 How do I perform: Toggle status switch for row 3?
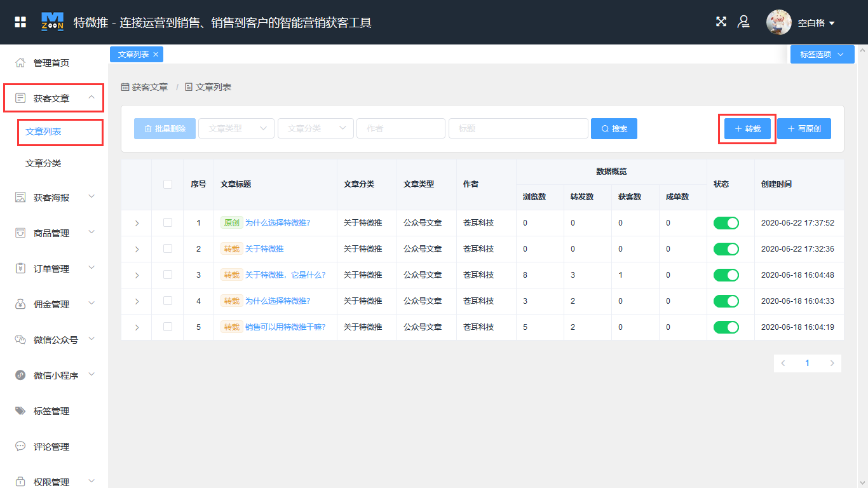726,275
